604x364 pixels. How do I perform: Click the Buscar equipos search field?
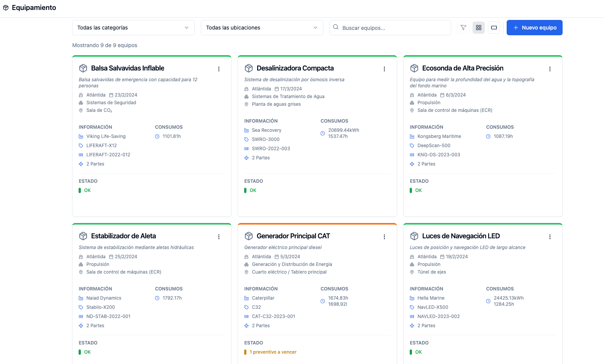coord(390,28)
